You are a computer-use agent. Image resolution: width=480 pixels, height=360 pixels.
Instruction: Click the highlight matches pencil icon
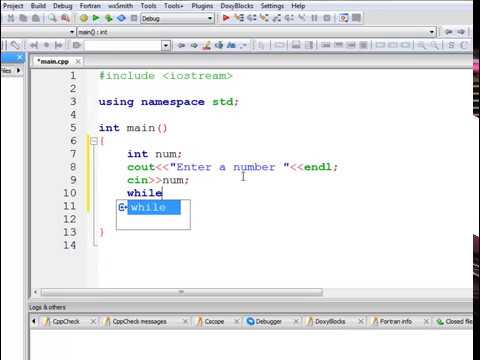pos(207,45)
